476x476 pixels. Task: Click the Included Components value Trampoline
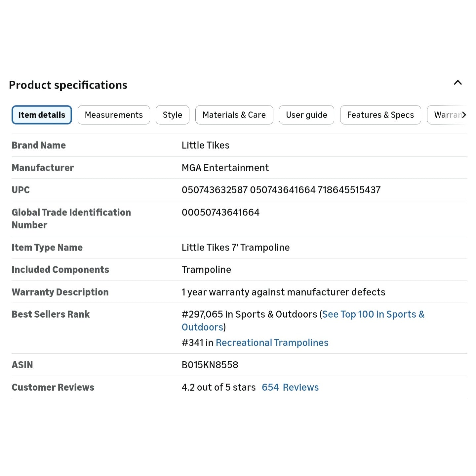coord(206,270)
